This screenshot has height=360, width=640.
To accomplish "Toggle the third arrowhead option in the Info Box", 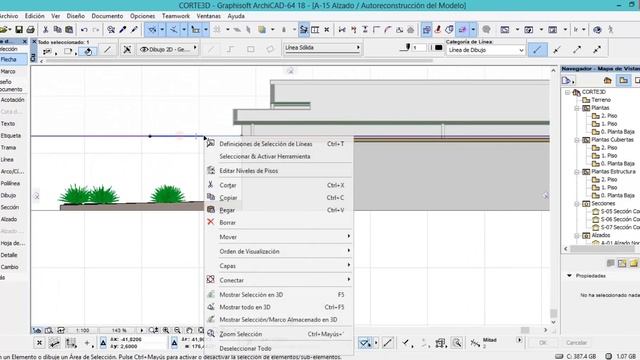I will (x=577, y=50).
